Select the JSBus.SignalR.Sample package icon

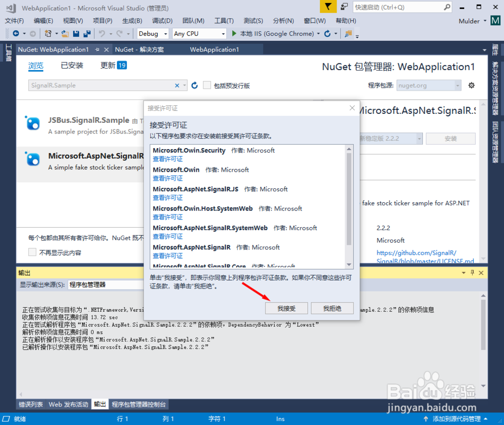pos(32,123)
